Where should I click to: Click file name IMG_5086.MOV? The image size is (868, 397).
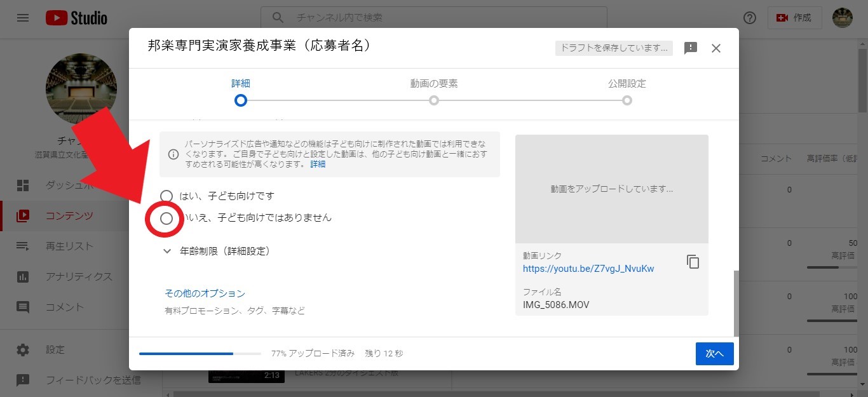[556, 305]
